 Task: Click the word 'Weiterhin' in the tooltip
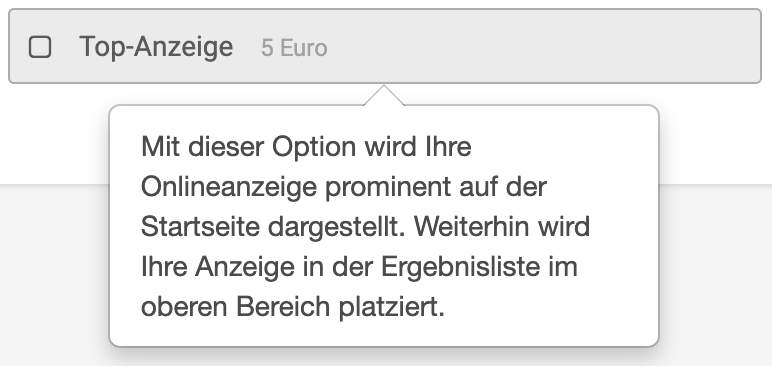pyautogui.click(x=471, y=227)
